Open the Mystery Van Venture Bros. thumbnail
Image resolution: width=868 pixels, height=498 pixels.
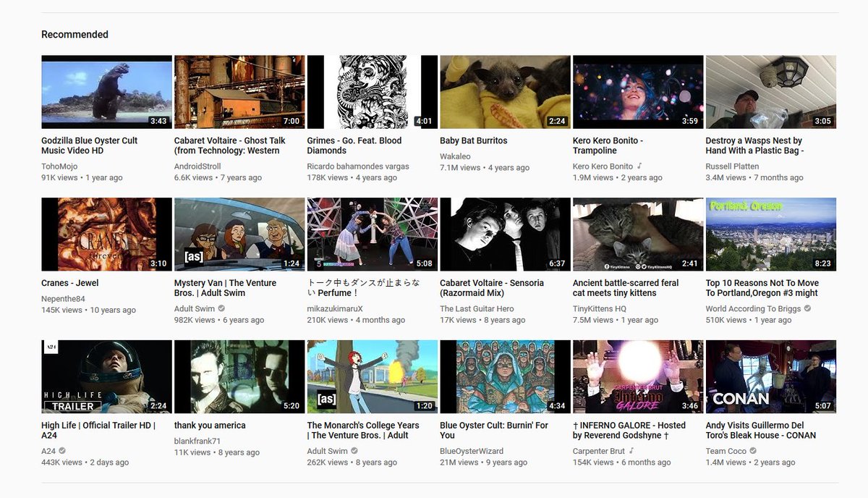pos(239,235)
